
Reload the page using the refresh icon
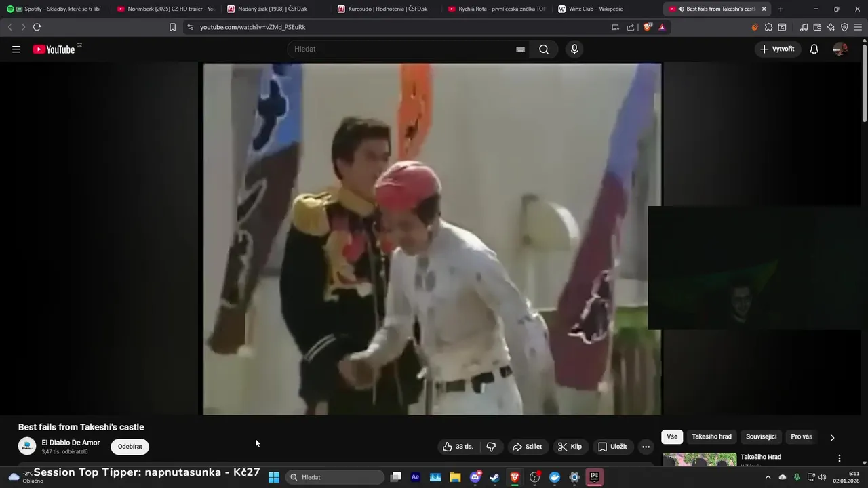(37, 27)
